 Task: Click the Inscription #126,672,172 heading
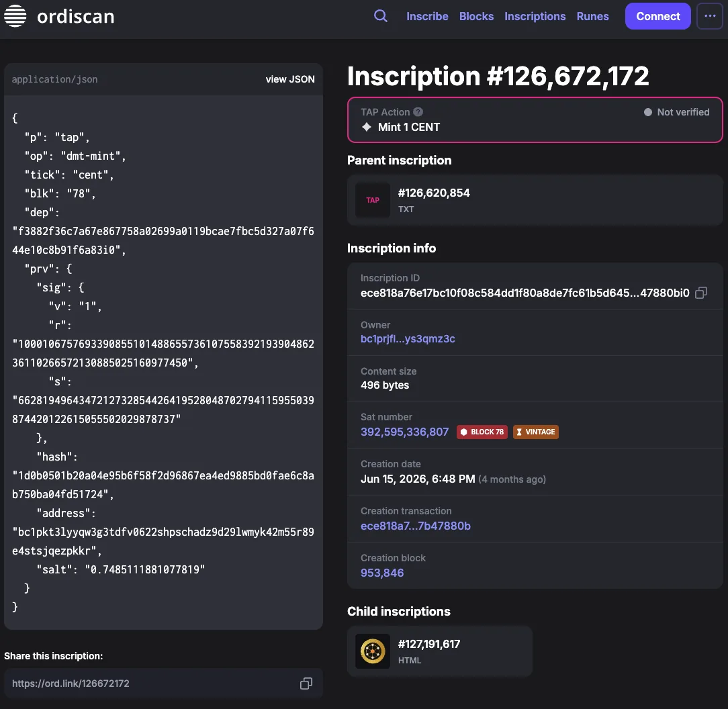498,76
